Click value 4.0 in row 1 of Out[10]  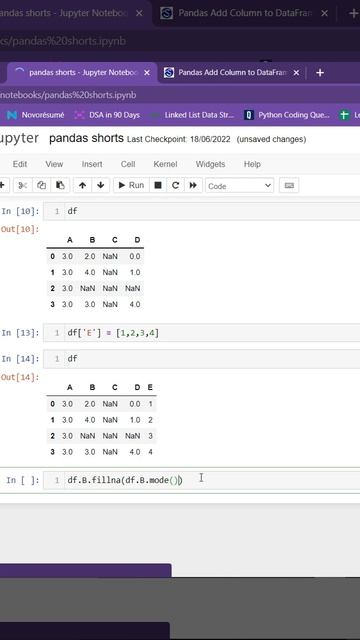(90, 272)
